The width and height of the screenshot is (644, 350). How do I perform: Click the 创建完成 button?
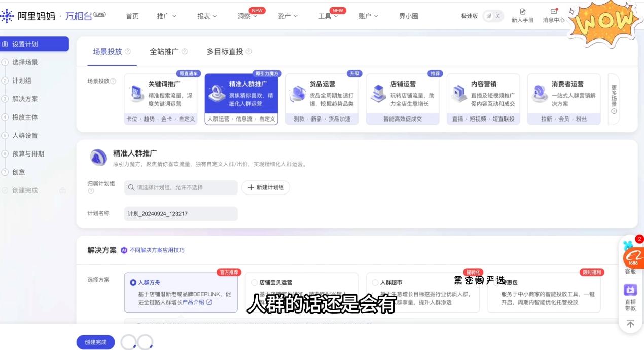point(96,342)
